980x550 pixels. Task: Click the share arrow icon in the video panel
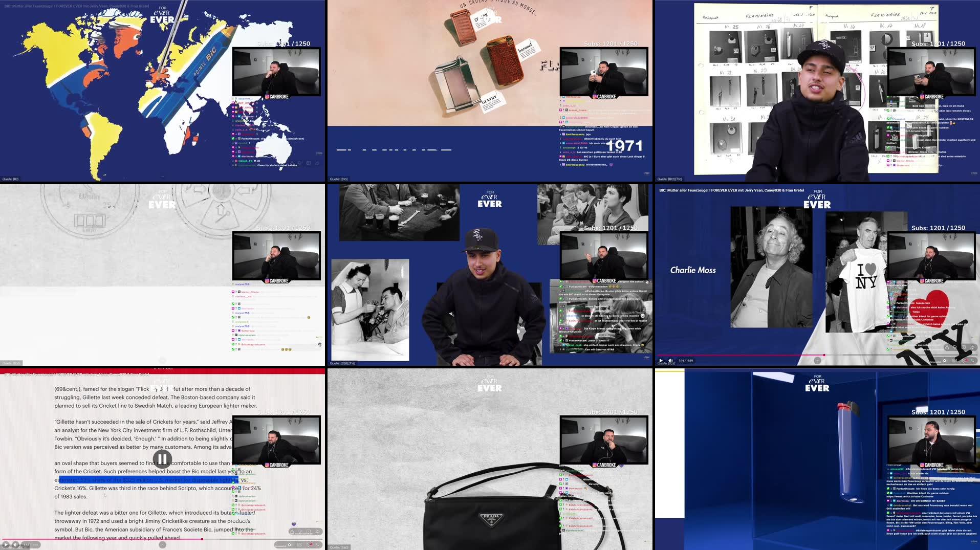tap(972, 347)
